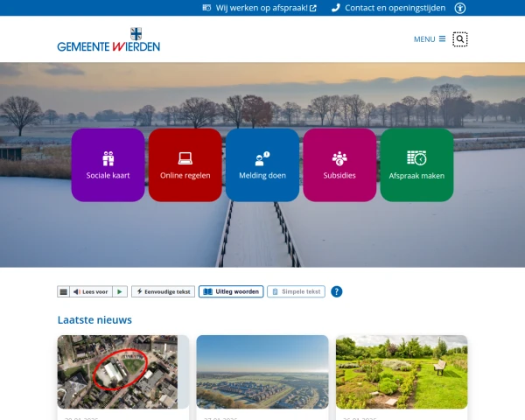Open the read-aloud settings menu icon
Screen dimensions: 525x420
[63, 291]
